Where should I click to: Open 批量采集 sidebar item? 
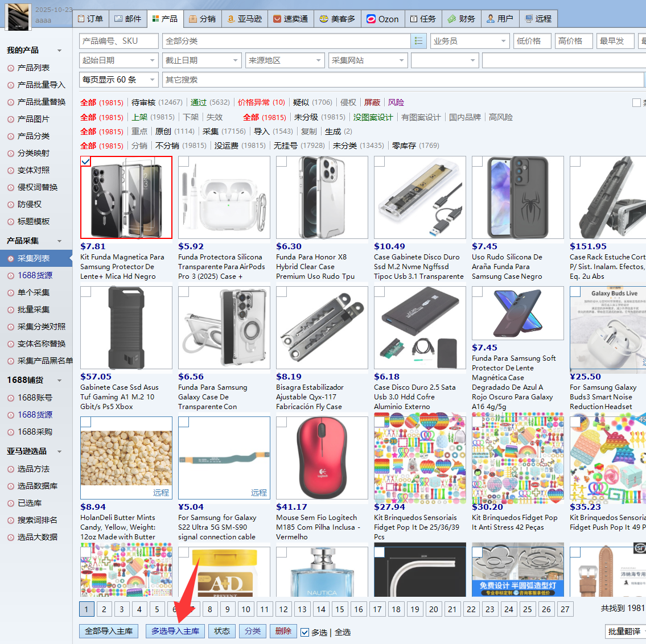[34, 309]
